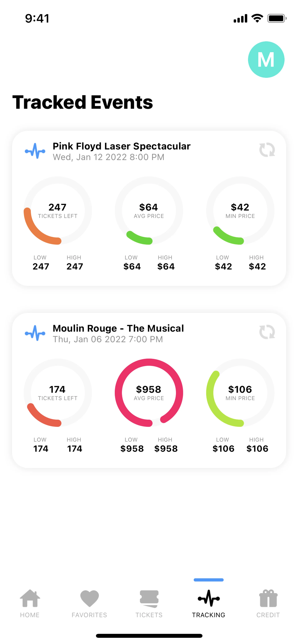Tap the $42 min price ring
Screen dimensions: 298x644
(x=240, y=211)
